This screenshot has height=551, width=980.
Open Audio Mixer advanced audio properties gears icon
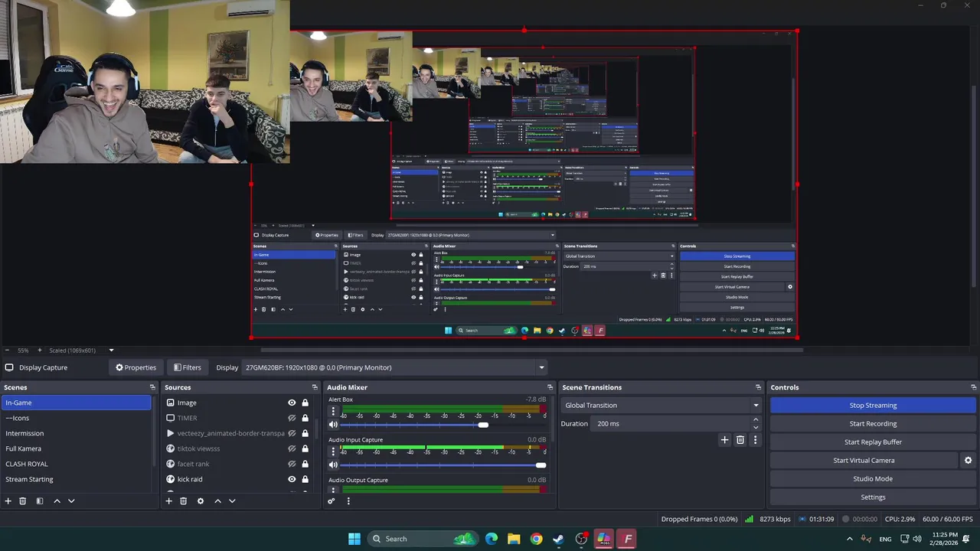[332, 501]
